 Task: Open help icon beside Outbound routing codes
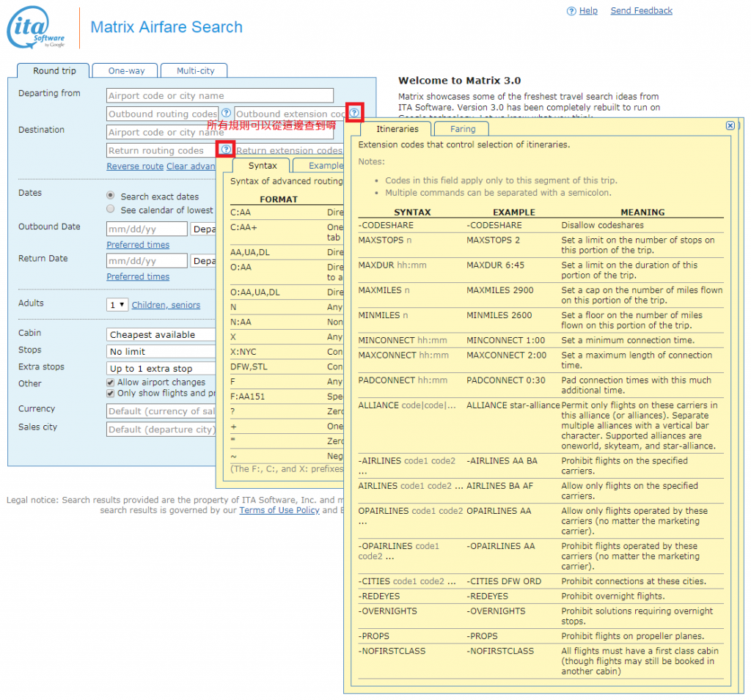tap(226, 113)
